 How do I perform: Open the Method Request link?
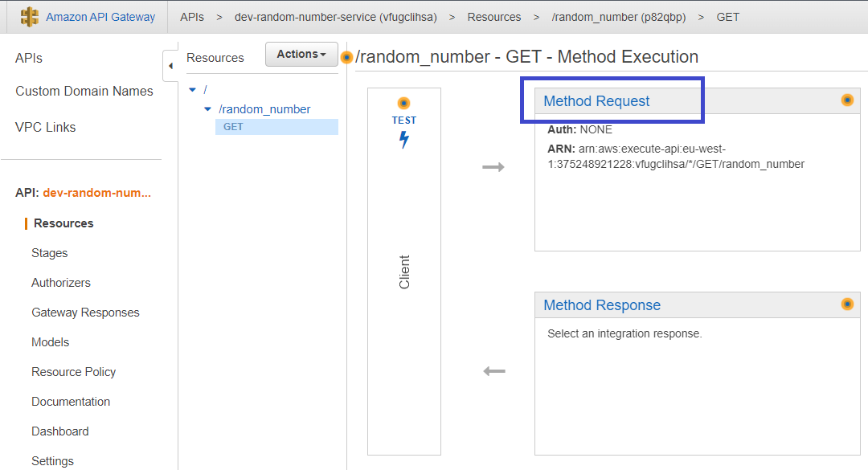[596, 100]
